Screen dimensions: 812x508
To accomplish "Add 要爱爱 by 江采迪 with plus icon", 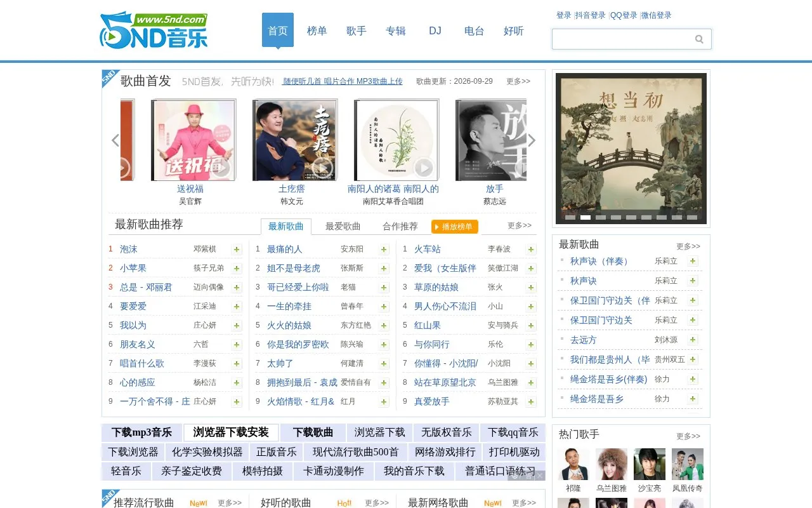I will pos(237,307).
